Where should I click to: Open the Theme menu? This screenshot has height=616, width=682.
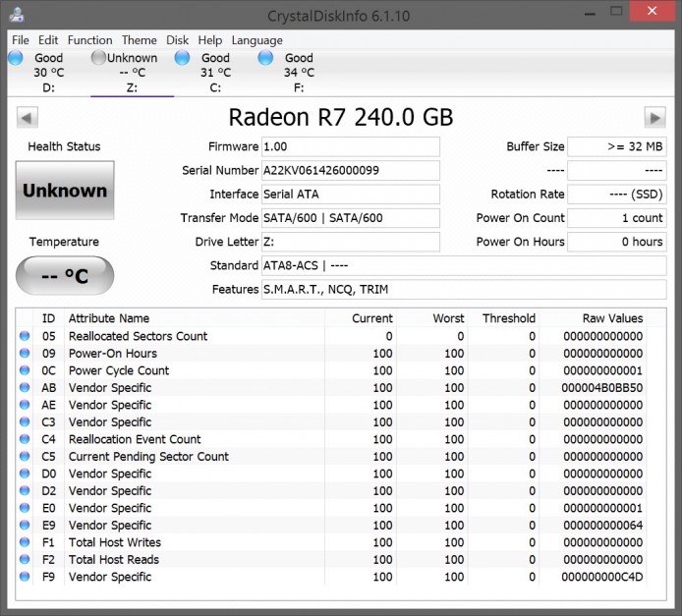140,40
